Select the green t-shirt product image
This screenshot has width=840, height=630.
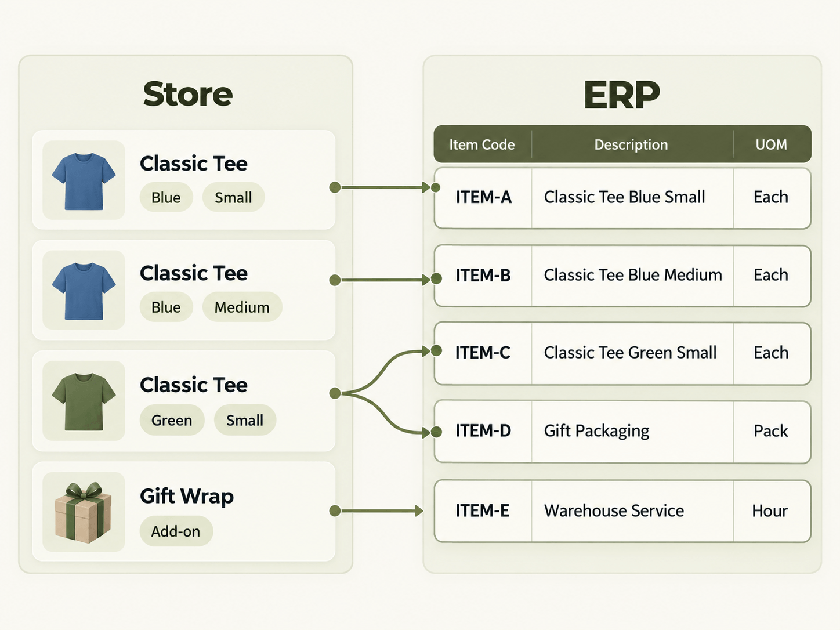click(84, 401)
